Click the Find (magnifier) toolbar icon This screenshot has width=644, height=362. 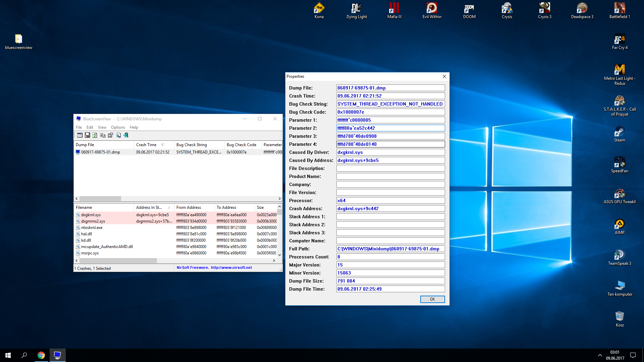point(118,135)
